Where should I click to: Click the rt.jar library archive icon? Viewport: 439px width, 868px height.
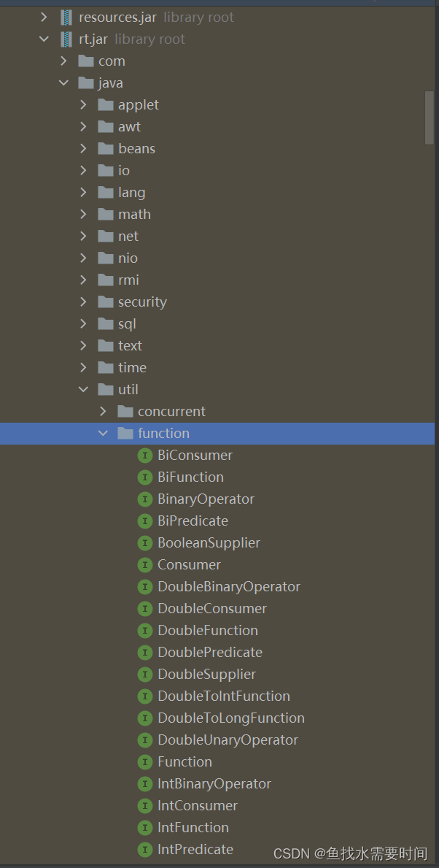[66, 39]
